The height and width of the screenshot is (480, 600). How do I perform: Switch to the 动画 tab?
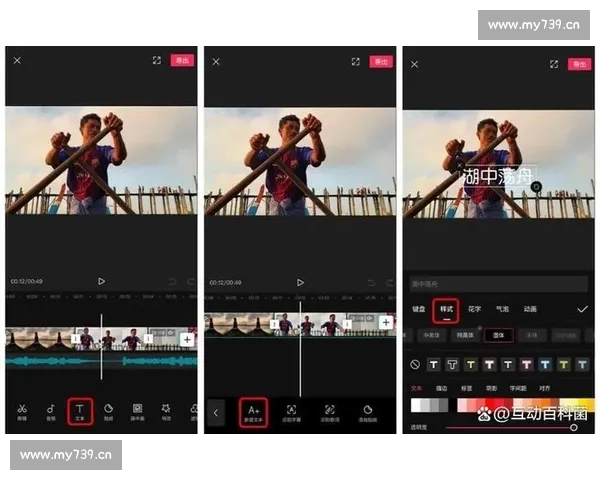530,309
